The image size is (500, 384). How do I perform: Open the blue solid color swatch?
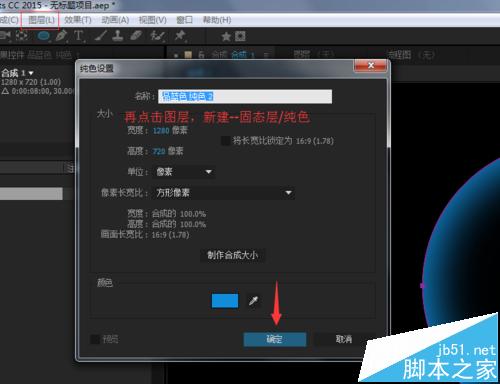coord(225,301)
